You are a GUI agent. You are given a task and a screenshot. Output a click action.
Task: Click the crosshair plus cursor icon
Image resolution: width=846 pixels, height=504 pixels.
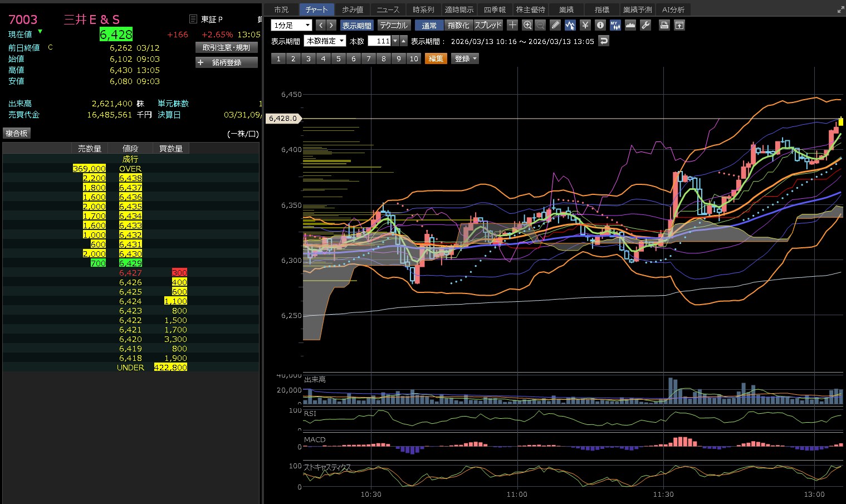coord(512,25)
